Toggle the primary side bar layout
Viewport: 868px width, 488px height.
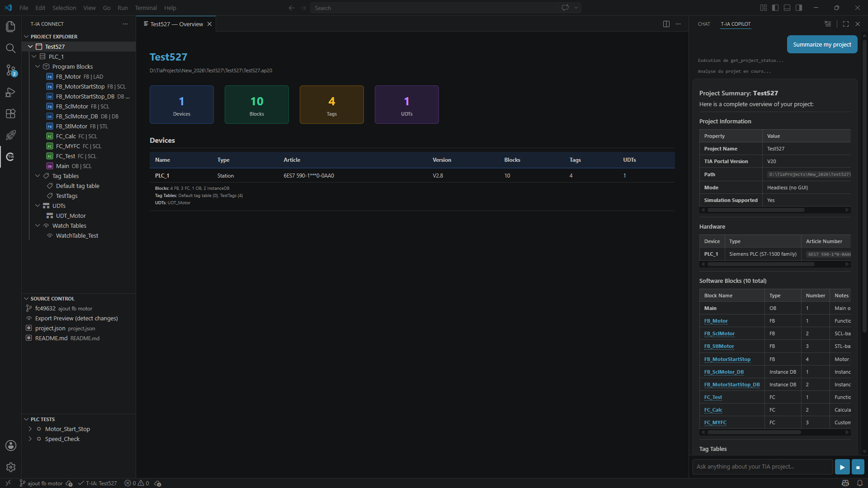pyautogui.click(x=775, y=8)
